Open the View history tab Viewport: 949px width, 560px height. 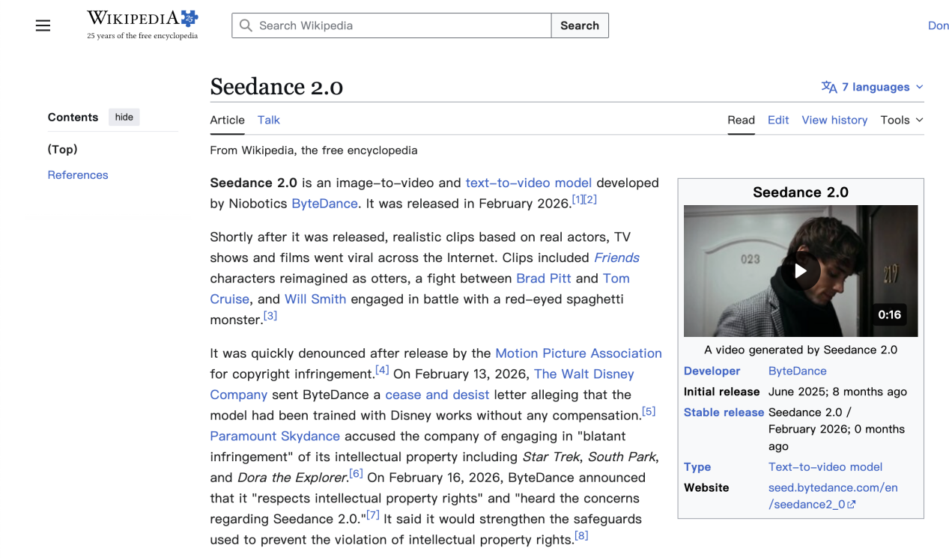(x=834, y=120)
